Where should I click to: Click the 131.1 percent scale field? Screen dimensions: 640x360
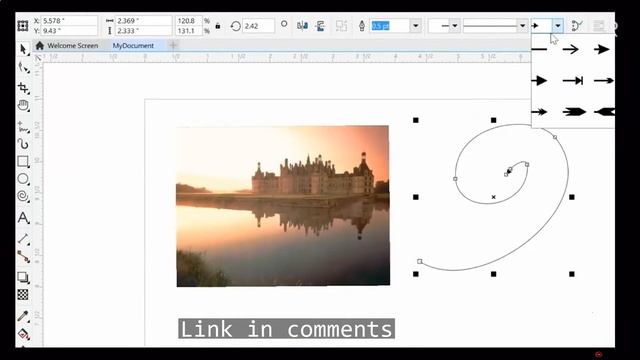[188, 31]
